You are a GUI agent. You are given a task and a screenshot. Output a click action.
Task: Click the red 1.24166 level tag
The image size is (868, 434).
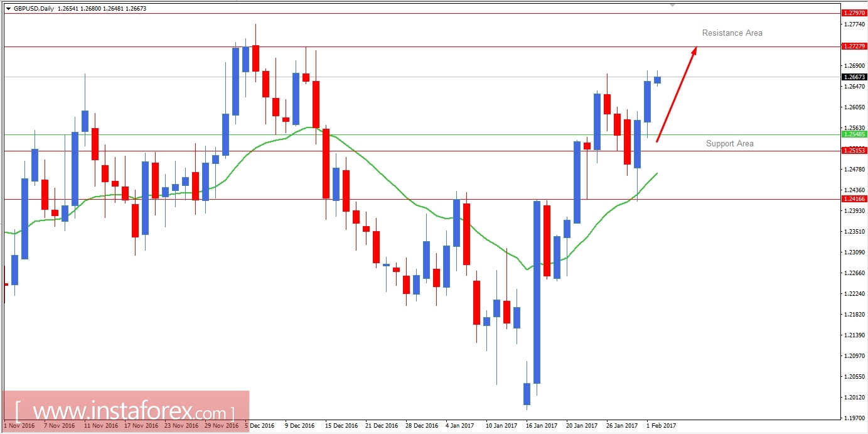[x=855, y=198]
